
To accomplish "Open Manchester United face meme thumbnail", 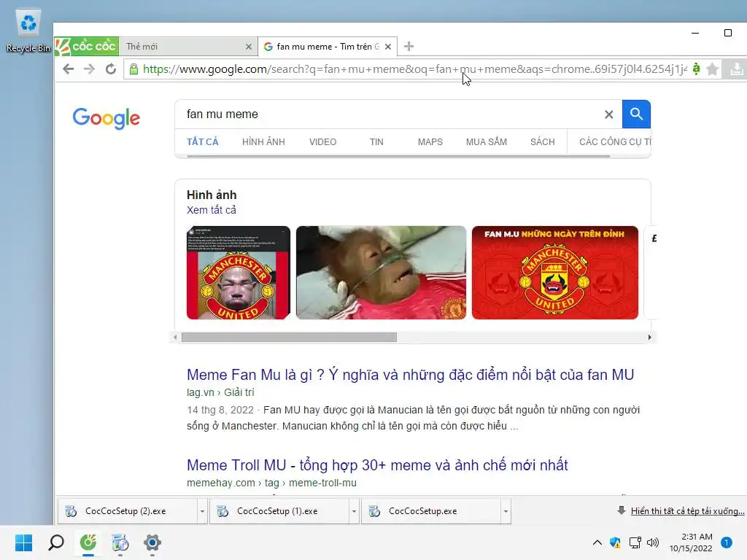I will click(x=239, y=273).
